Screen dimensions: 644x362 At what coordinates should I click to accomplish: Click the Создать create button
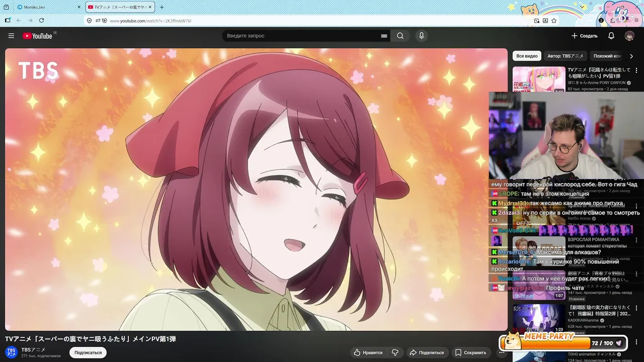click(584, 36)
